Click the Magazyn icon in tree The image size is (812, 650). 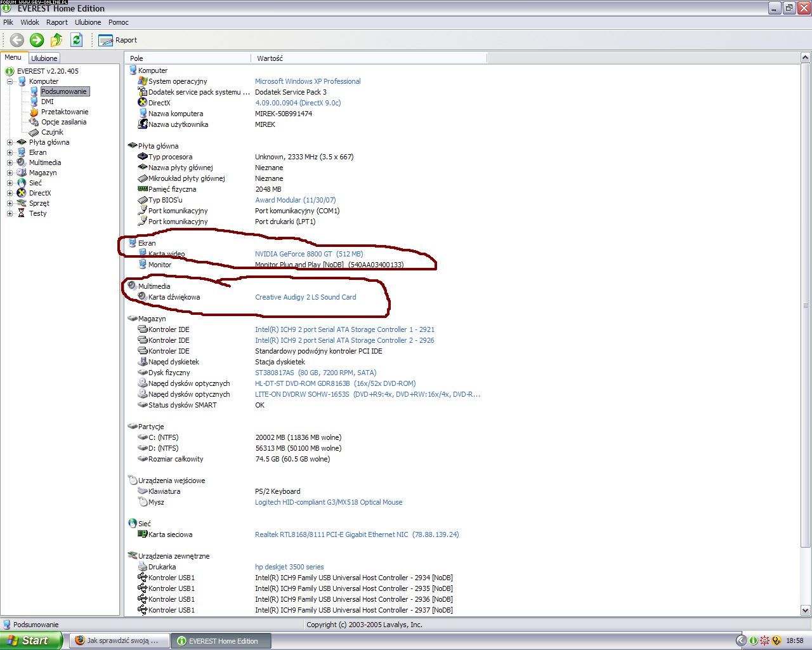tap(22, 173)
